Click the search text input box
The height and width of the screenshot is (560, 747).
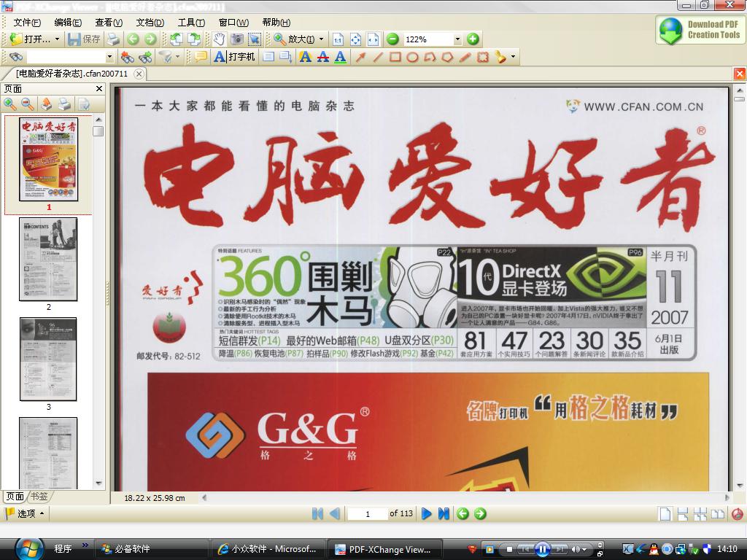click(66, 57)
